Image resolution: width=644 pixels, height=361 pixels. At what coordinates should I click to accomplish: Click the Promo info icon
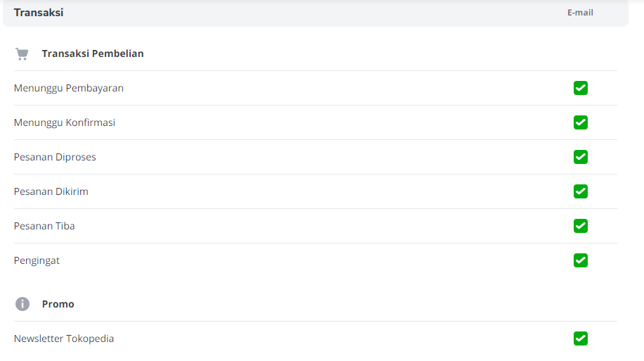22,304
